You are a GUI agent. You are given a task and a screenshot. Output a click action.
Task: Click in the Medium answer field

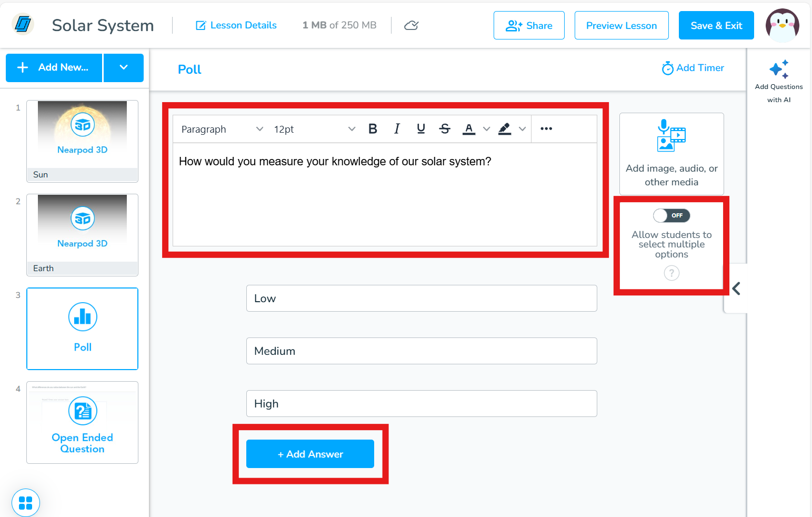[x=421, y=351]
